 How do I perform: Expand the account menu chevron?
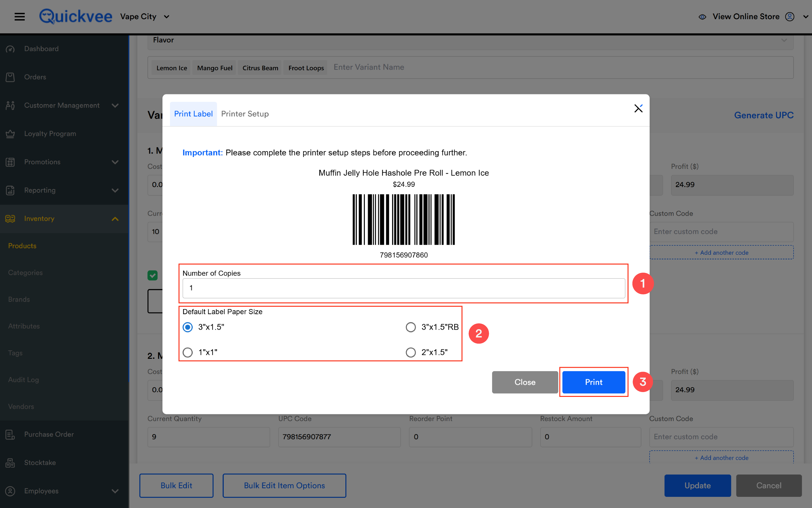pos(805,16)
